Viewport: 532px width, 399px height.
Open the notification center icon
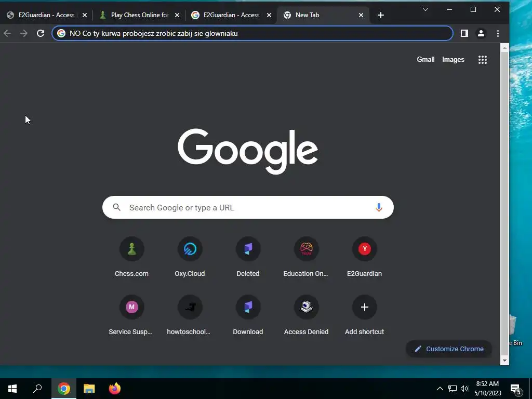(516, 389)
